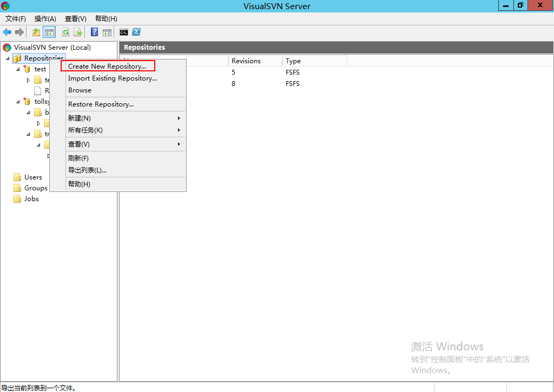Restore down the VisualSVN Server window

(x=520, y=5)
